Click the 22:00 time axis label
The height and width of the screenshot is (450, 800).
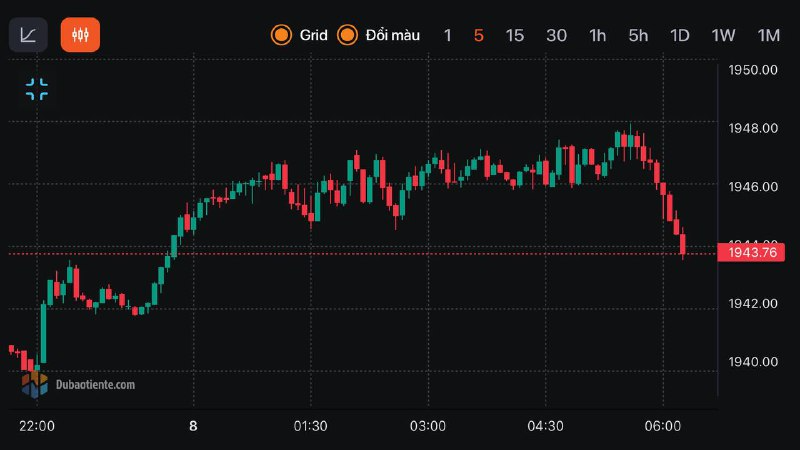coord(37,426)
